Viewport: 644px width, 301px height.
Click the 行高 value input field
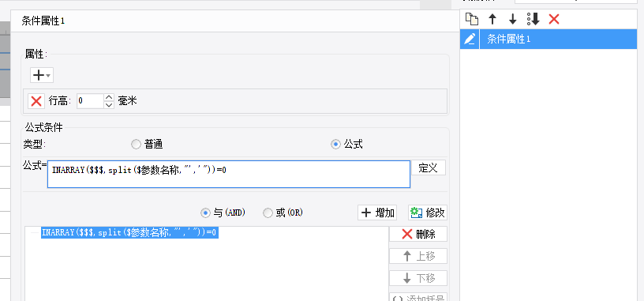pos(90,101)
